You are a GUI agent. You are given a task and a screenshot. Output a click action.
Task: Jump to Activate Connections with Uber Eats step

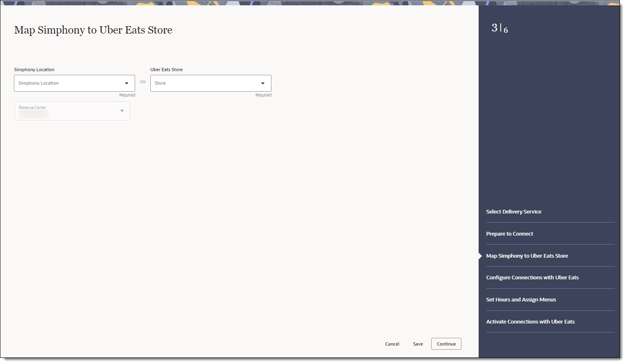click(531, 321)
